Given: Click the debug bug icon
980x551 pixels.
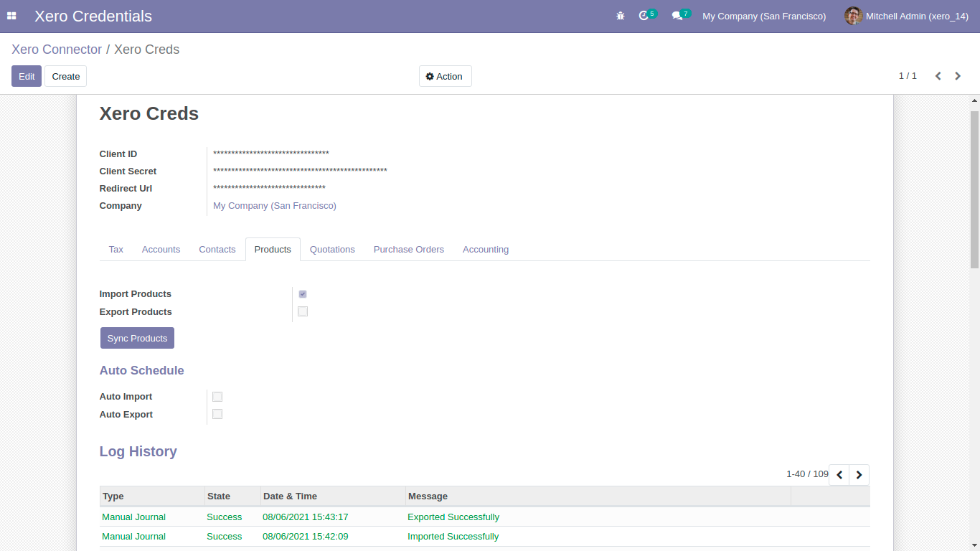Looking at the screenshot, I should pyautogui.click(x=621, y=16).
